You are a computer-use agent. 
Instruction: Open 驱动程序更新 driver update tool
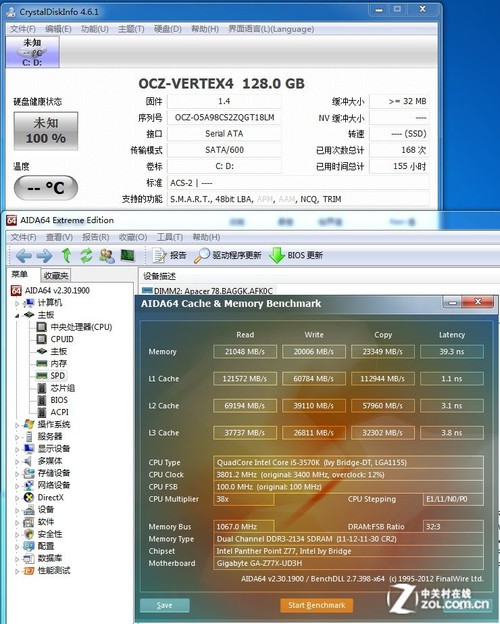tap(227, 255)
